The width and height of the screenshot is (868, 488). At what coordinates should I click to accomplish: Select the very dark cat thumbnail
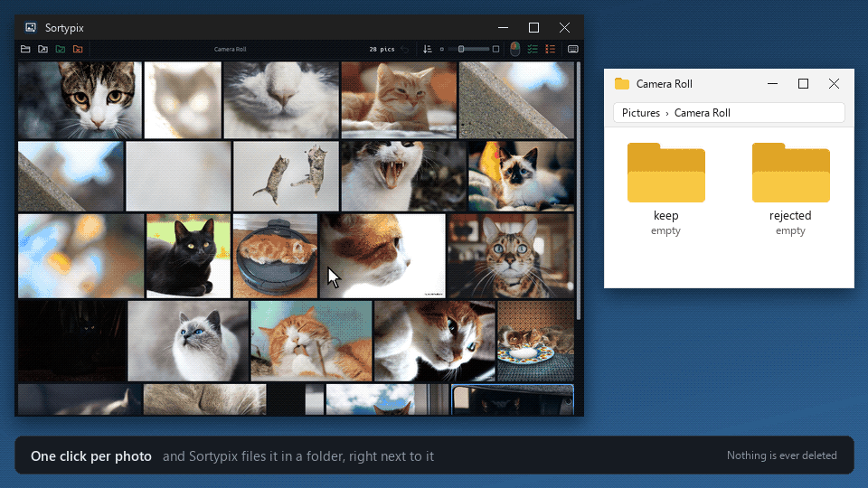[72, 341]
